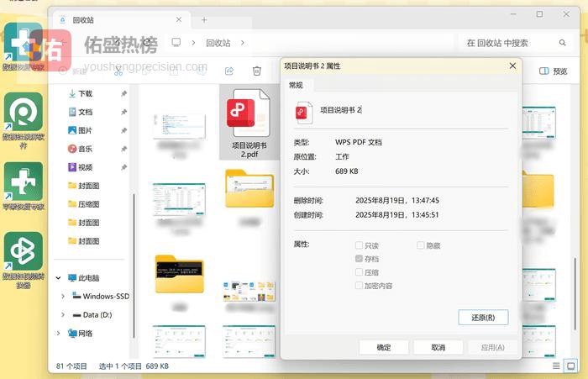588x379 pixels.
Task: Expand the 网络 network tree node
Action: [59, 334]
